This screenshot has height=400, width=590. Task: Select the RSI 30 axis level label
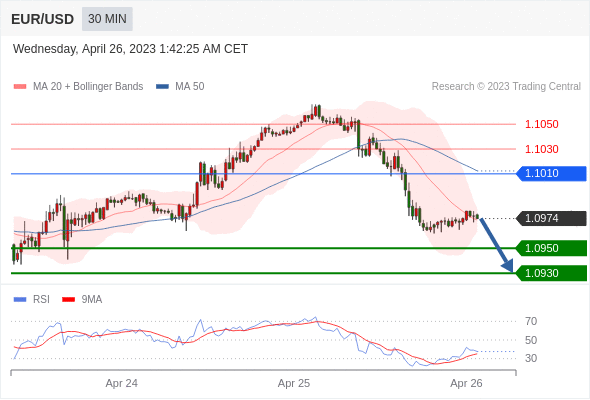click(x=531, y=358)
